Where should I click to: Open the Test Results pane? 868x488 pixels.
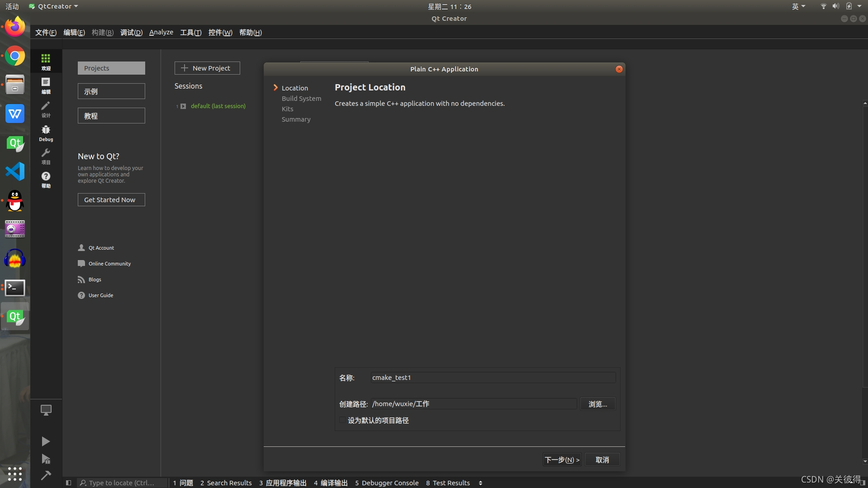pos(448,483)
